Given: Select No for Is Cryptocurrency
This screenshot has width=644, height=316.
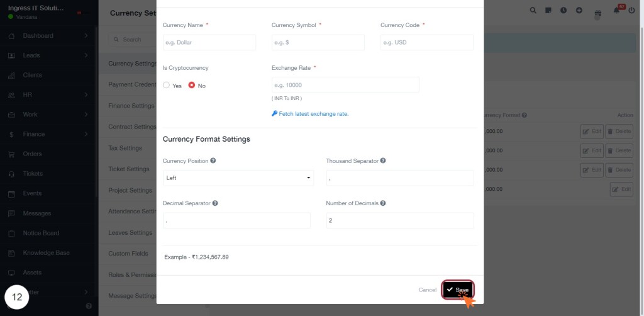Looking at the screenshot, I should (191, 86).
